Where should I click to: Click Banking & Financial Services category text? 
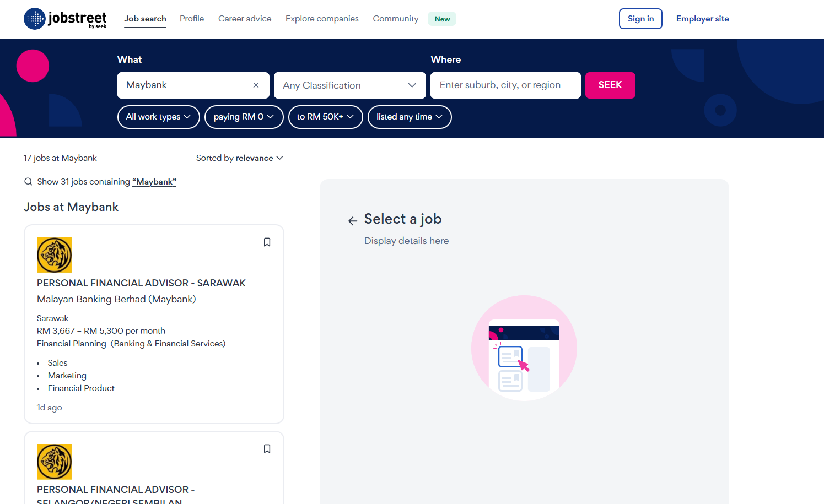pos(168,344)
